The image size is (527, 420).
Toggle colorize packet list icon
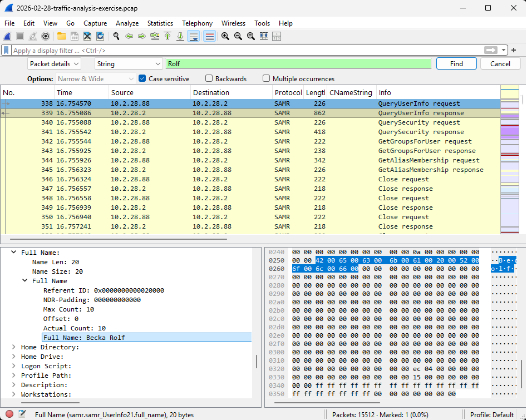(x=210, y=36)
